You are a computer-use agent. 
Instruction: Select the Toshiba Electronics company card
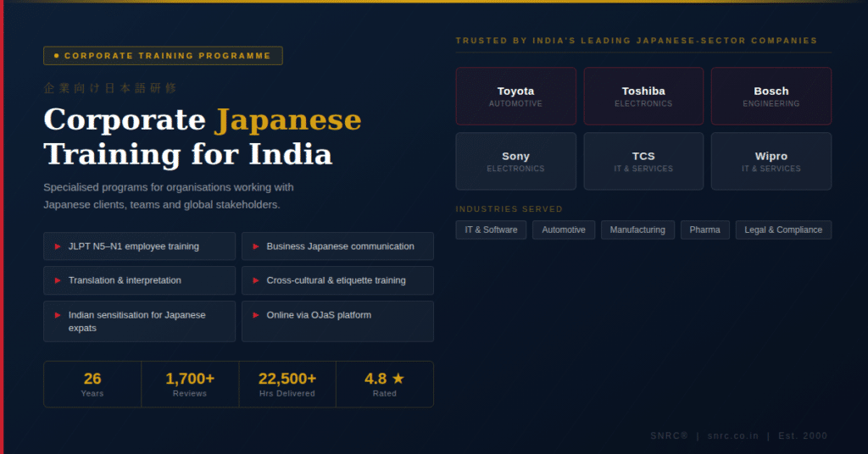click(x=643, y=97)
